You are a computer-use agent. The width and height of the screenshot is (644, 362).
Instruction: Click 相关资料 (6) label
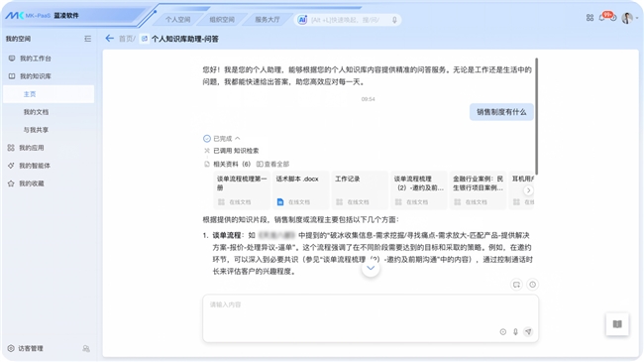click(232, 164)
